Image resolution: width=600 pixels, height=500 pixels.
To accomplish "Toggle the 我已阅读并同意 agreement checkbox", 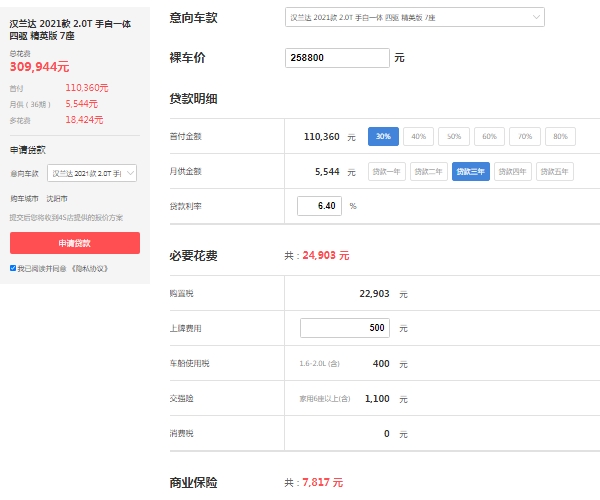I will pyautogui.click(x=13, y=268).
